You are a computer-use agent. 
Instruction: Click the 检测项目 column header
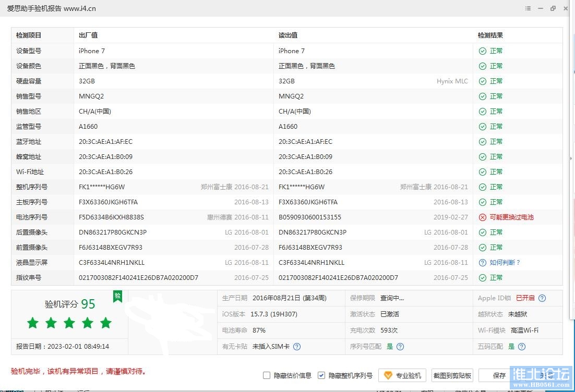click(x=29, y=35)
